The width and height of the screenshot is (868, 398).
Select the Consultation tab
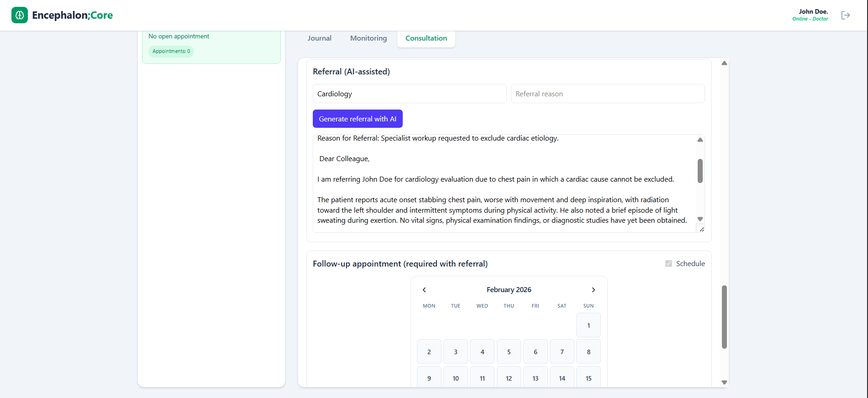[x=426, y=38]
